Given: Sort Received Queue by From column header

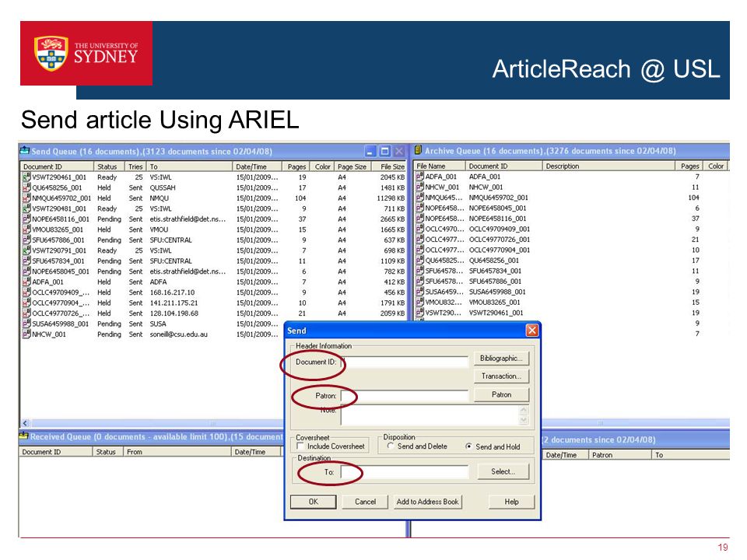Looking at the screenshot, I should tap(177, 452).
